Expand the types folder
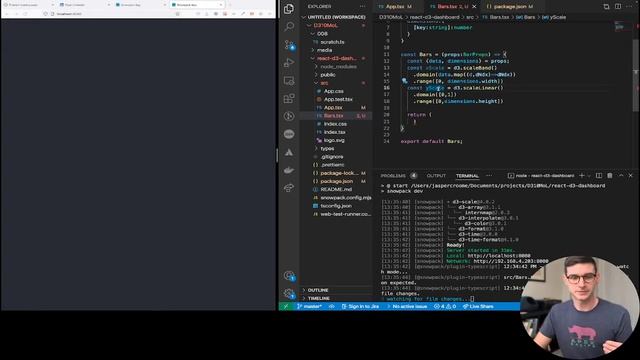The image size is (640, 360). [336, 149]
